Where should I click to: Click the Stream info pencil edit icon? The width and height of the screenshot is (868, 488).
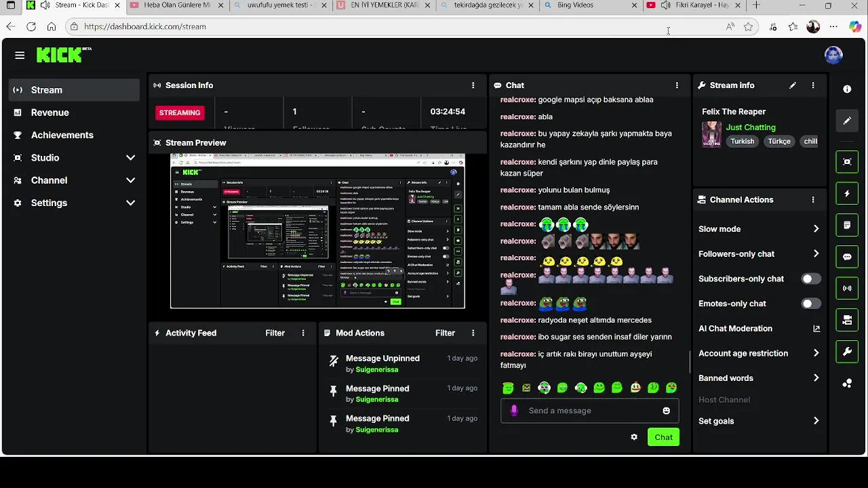pos(793,85)
